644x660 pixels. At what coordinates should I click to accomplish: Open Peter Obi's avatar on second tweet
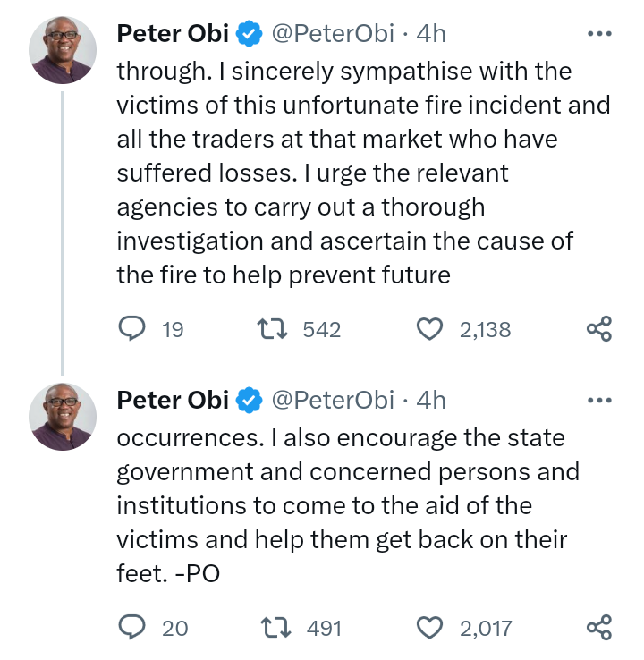pyautogui.click(x=62, y=416)
